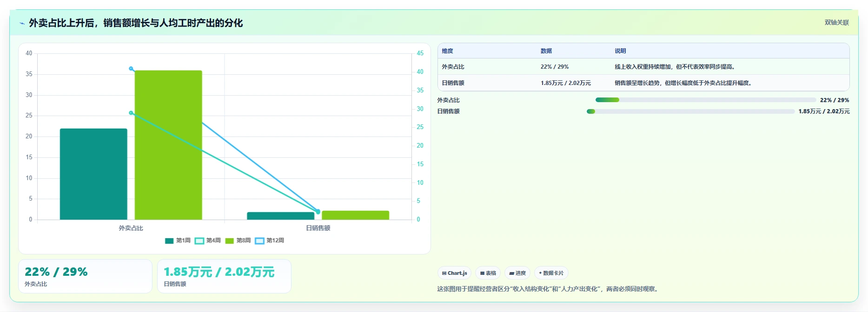
Task: Click the 日销售额 progress bar
Action: pyautogui.click(x=691, y=111)
